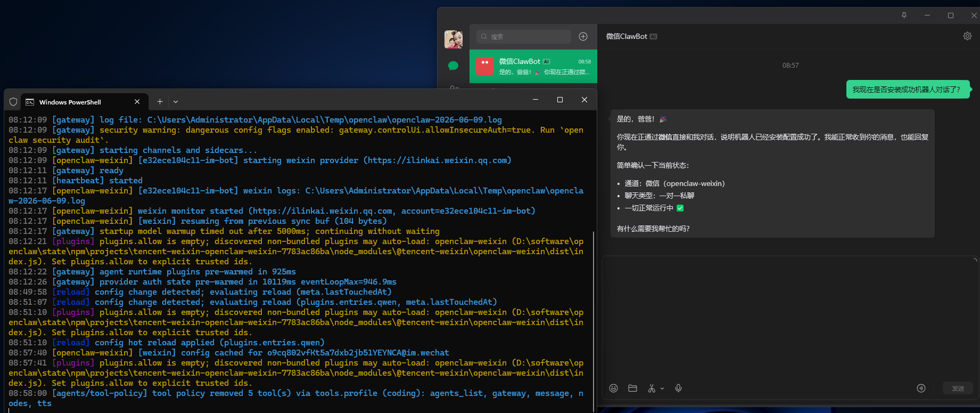The width and height of the screenshot is (980, 413).
Task: Open a new PowerShell tab
Action: coord(160,101)
